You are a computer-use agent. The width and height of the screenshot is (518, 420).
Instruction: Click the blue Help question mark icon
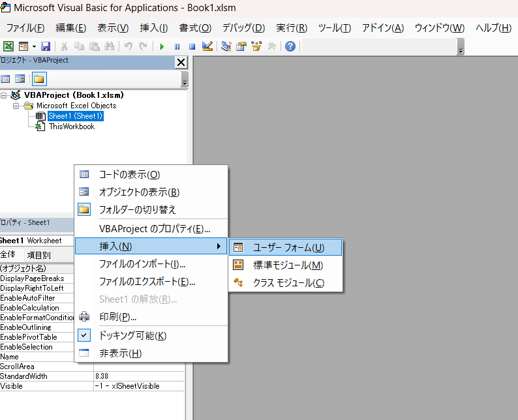(x=290, y=46)
